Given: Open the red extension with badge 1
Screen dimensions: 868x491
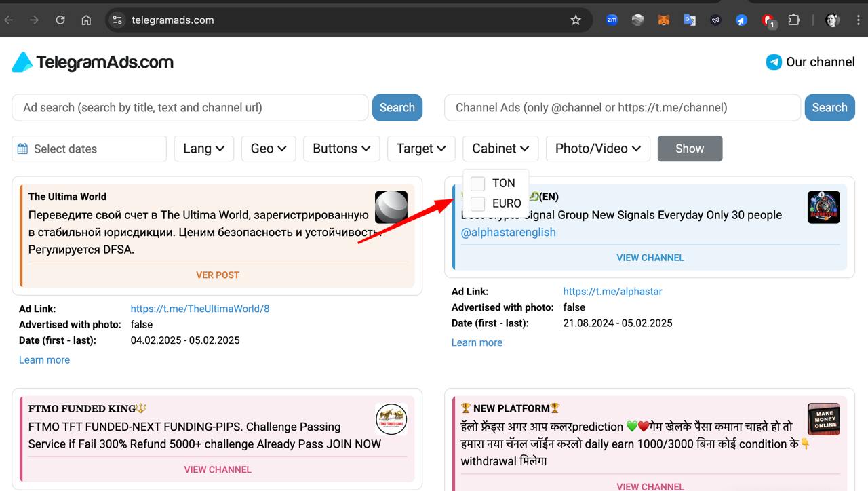Looking at the screenshot, I should coord(768,21).
